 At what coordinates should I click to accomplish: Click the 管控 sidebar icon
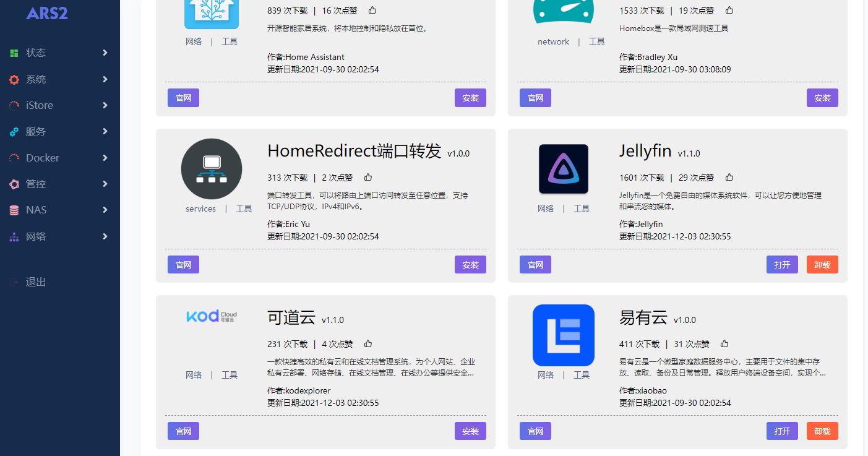[x=14, y=184]
